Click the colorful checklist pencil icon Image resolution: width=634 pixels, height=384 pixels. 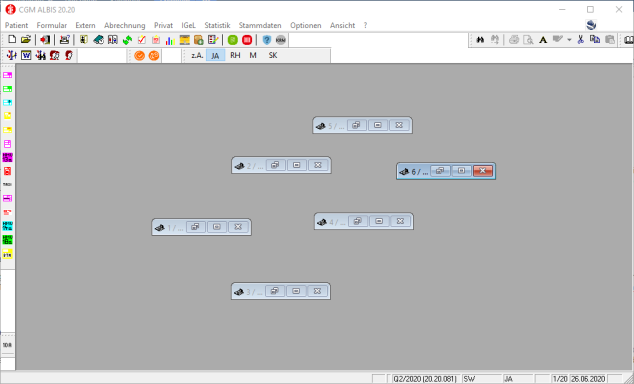(213, 40)
